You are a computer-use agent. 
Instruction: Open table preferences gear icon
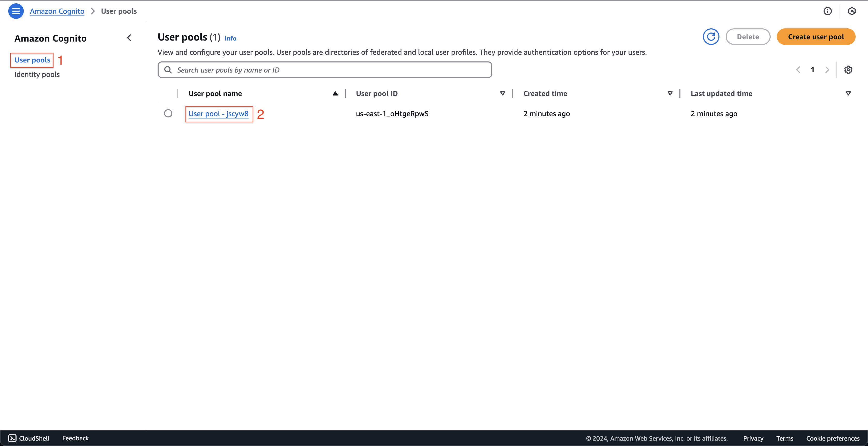[x=848, y=70]
